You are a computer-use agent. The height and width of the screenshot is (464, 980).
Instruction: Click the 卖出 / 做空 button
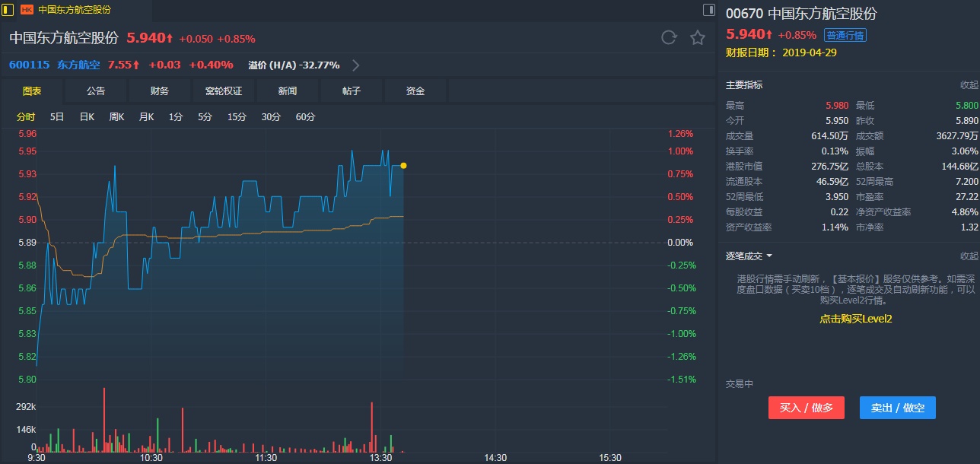coord(897,408)
